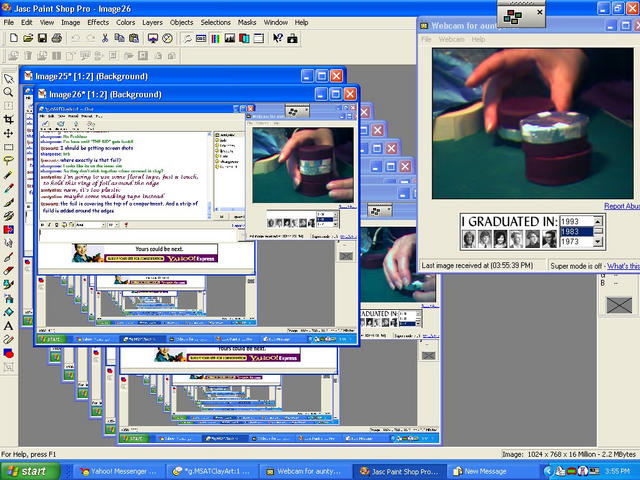640x480 pixels.
Task: Click the Open file toolbar icon
Action: click(x=28, y=38)
